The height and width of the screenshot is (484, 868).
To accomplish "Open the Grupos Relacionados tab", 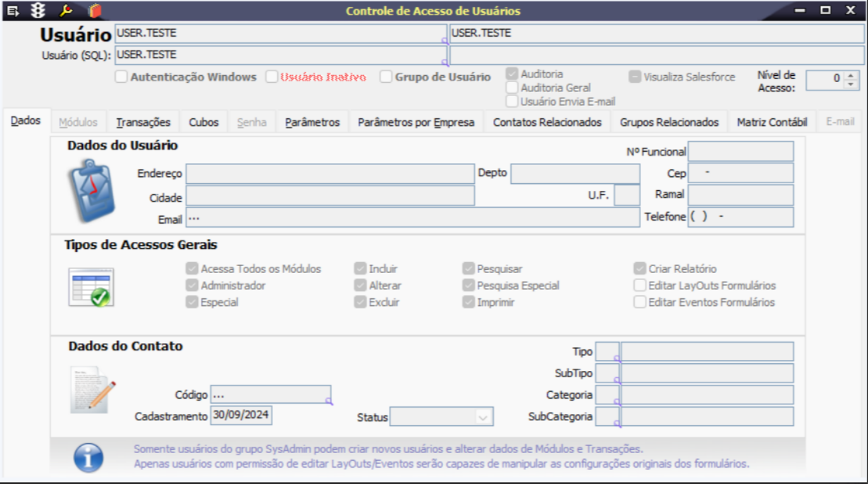I will 669,122.
